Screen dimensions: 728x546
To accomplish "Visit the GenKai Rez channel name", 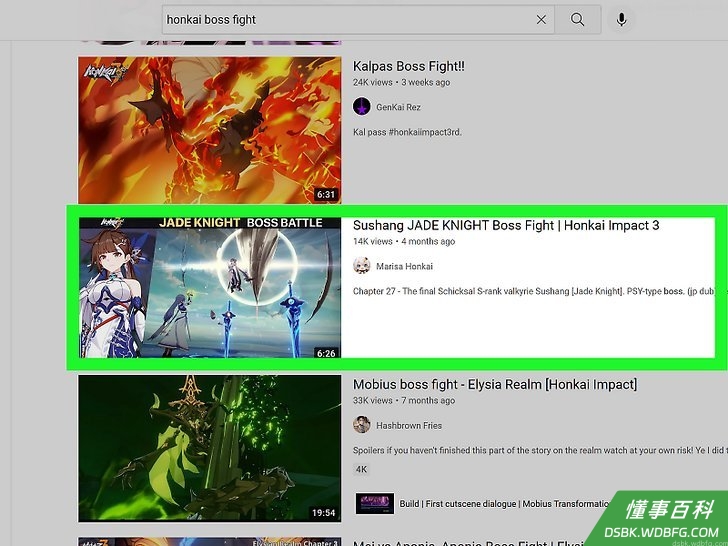I will coord(398,107).
